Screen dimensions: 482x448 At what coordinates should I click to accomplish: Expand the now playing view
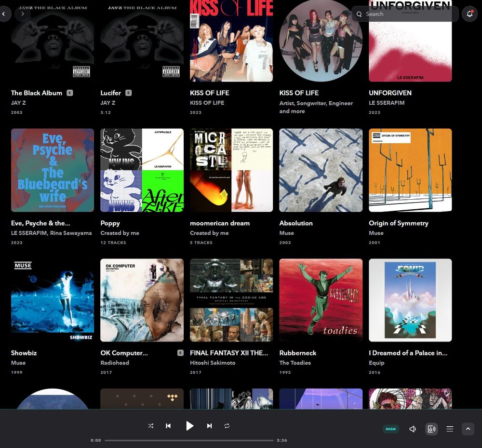(468, 429)
